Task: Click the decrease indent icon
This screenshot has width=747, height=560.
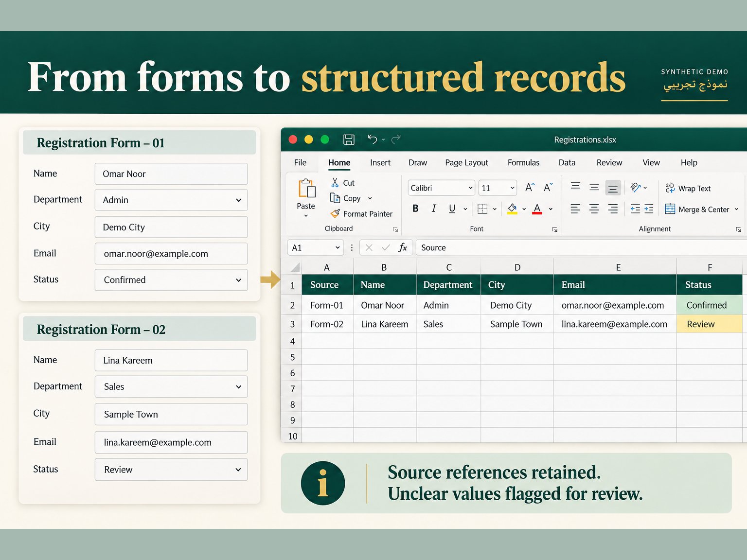Action: click(x=635, y=209)
